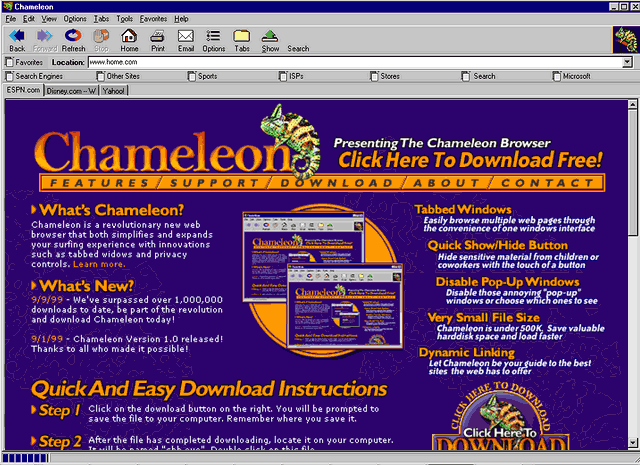Click the 'Tabbed Windows' feature heading
The image size is (640, 465).
point(463,209)
